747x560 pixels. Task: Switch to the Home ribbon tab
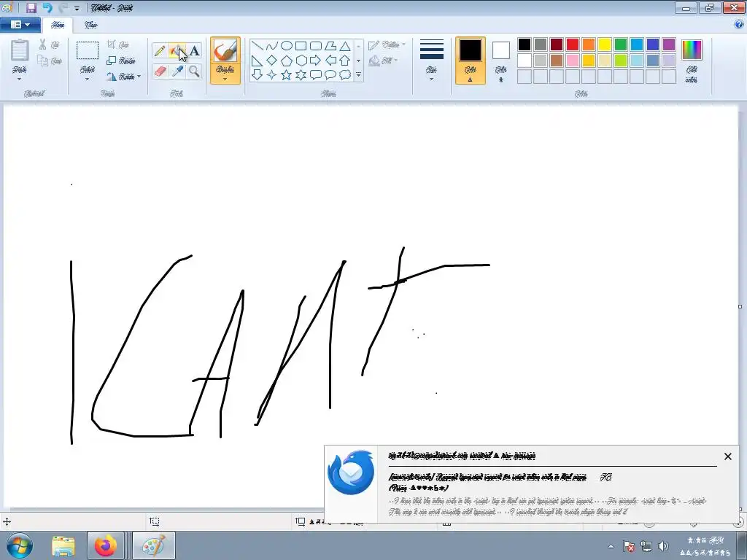pyautogui.click(x=57, y=25)
